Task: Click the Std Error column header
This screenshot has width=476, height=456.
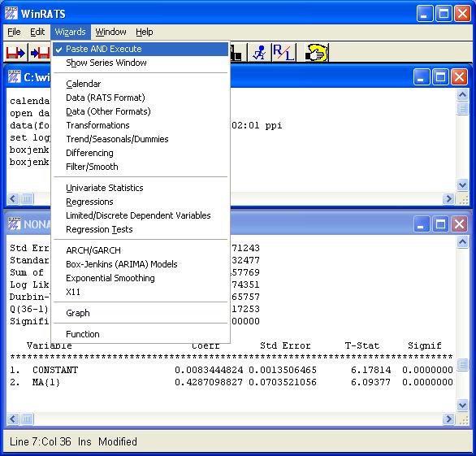Action: tap(285, 345)
